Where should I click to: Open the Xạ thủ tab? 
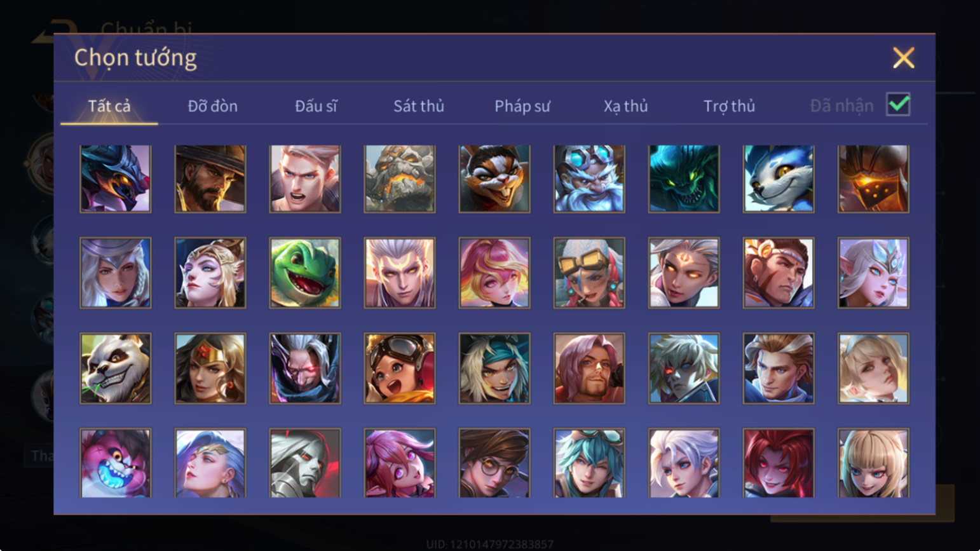[625, 106]
